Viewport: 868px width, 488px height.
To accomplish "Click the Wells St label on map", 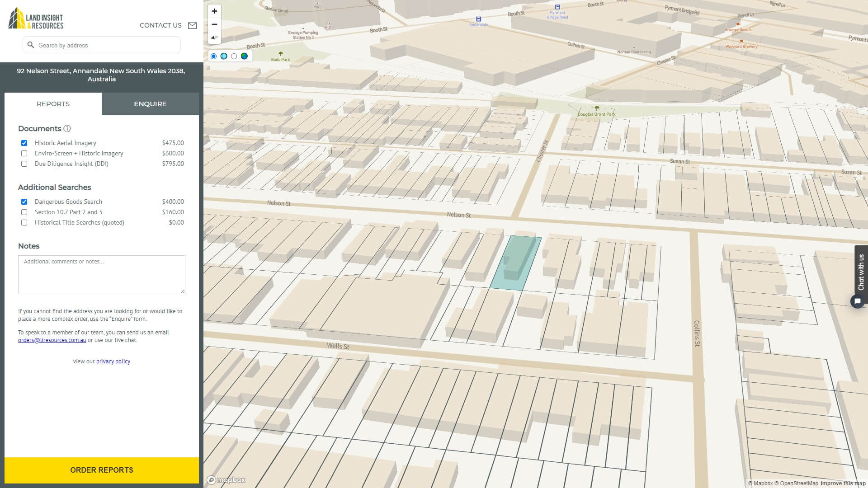I will [338, 346].
